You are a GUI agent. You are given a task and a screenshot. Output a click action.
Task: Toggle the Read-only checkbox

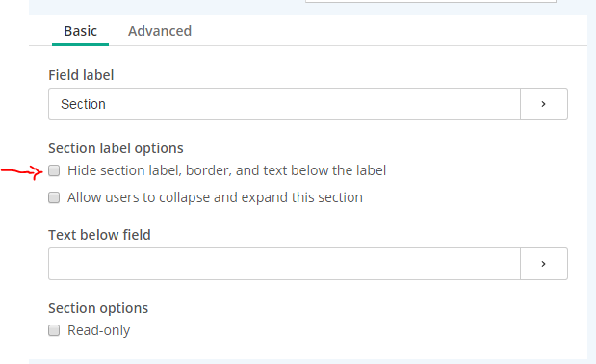(x=54, y=330)
